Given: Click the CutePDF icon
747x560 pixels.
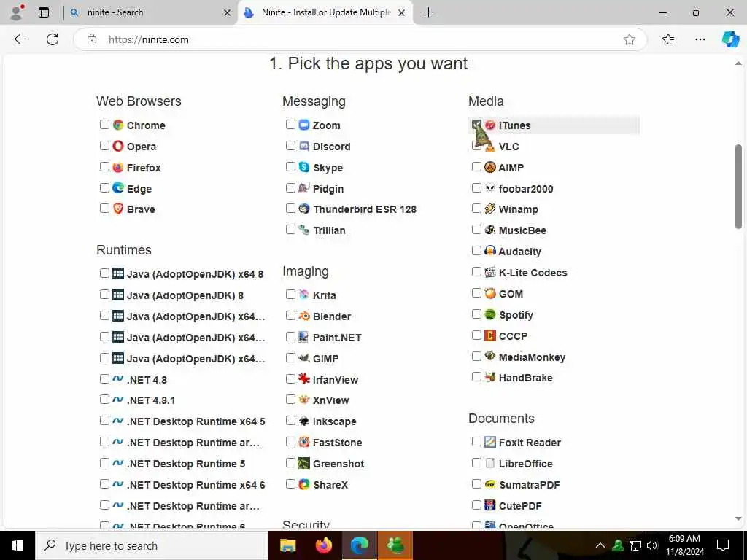Looking at the screenshot, I should pos(490,505).
